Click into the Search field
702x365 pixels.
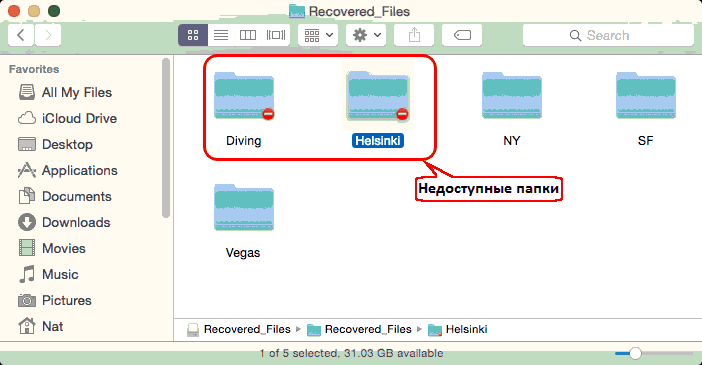(608, 35)
